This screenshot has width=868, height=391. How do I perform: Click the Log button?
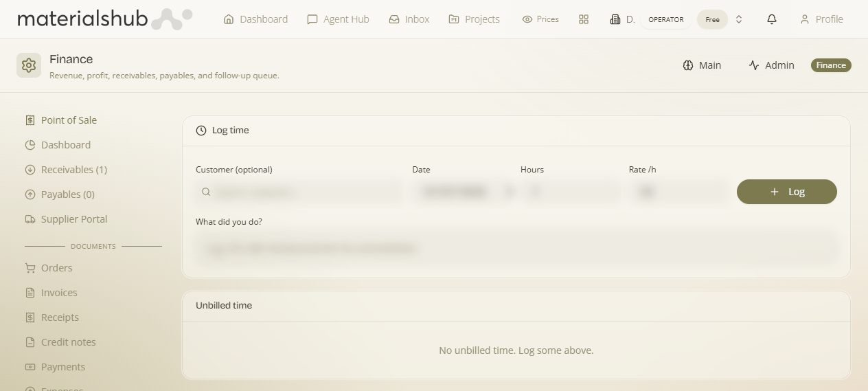(x=787, y=192)
